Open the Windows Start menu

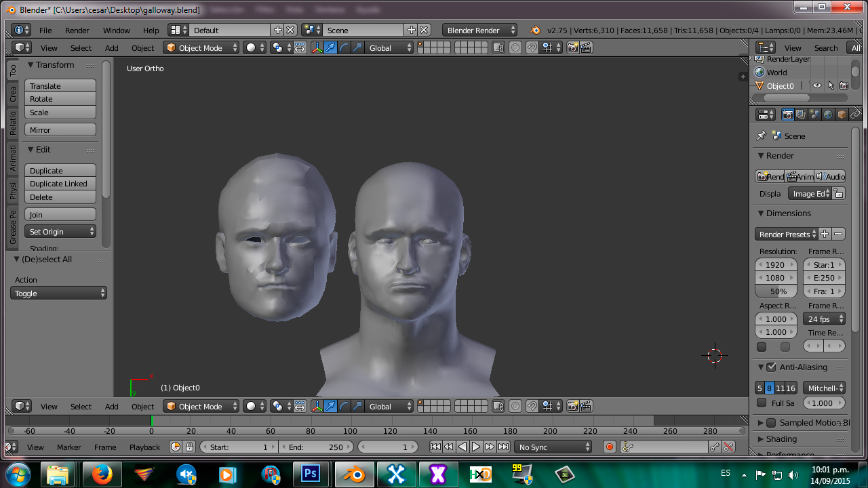coord(18,474)
